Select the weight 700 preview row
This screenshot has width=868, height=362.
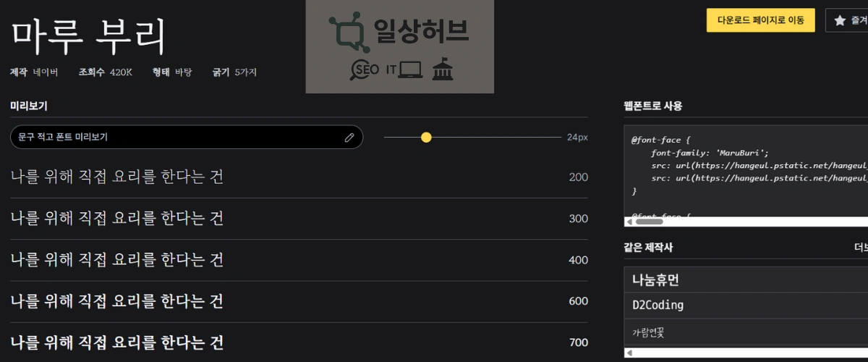[x=299, y=342]
